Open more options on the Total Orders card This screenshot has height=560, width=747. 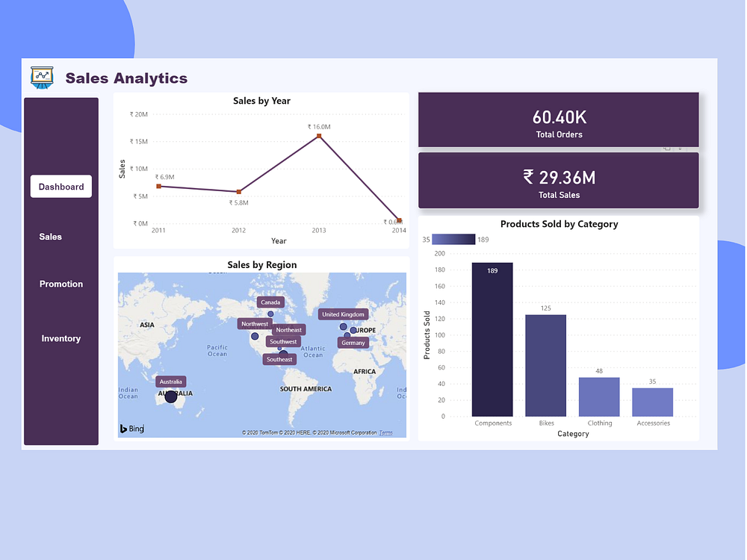(680, 149)
